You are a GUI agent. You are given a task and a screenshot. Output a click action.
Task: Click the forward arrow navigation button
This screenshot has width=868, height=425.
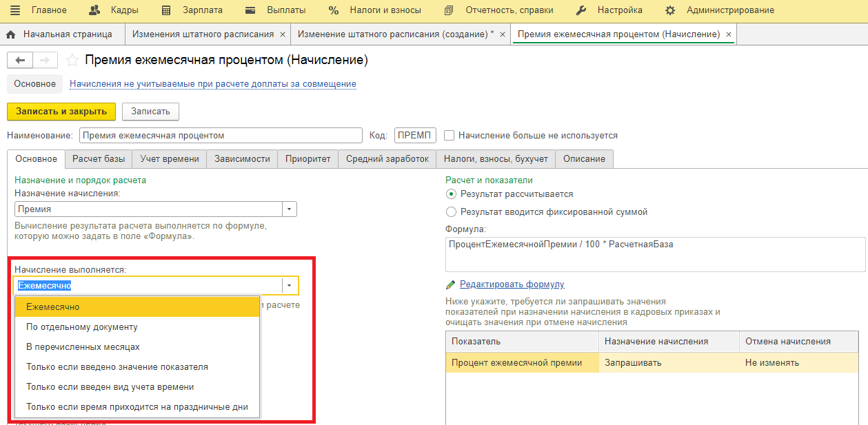tap(45, 61)
